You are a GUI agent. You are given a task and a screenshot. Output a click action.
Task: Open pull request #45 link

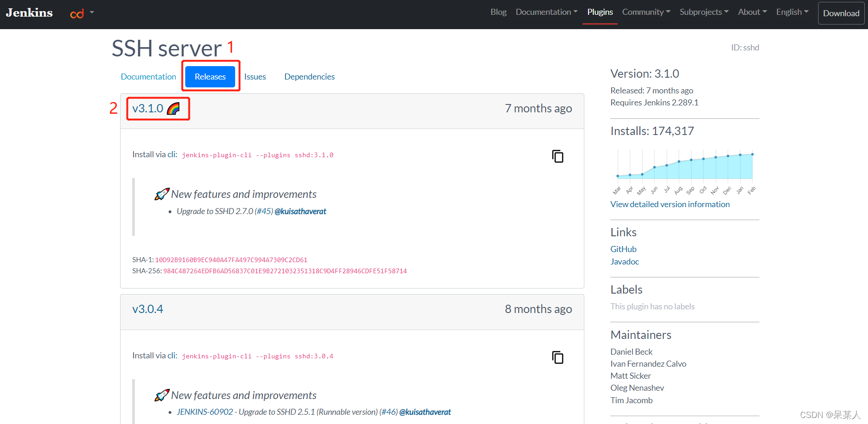tap(264, 211)
